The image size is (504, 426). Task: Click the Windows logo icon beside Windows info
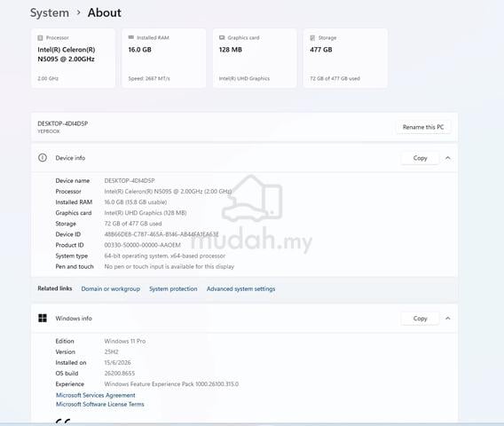tap(43, 319)
